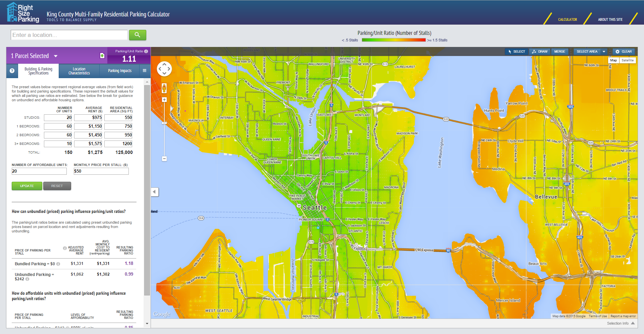Open About This Site menu item
The width and height of the screenshot is (644, 334).
point(610,19)
